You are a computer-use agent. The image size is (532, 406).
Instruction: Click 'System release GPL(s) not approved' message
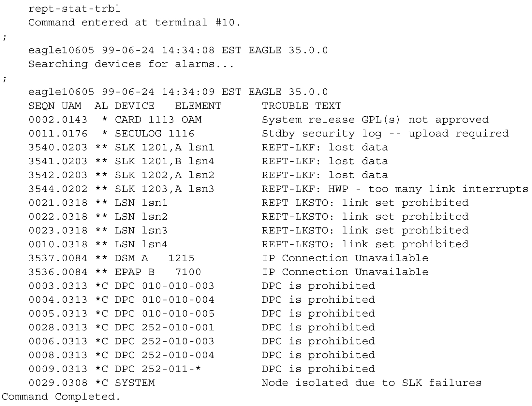pos(375,120)
